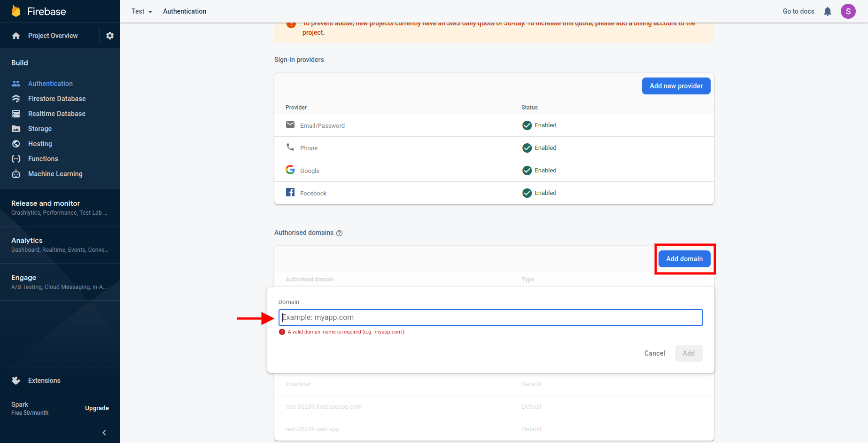Click the Firestore Database sidebar icon

16,99
